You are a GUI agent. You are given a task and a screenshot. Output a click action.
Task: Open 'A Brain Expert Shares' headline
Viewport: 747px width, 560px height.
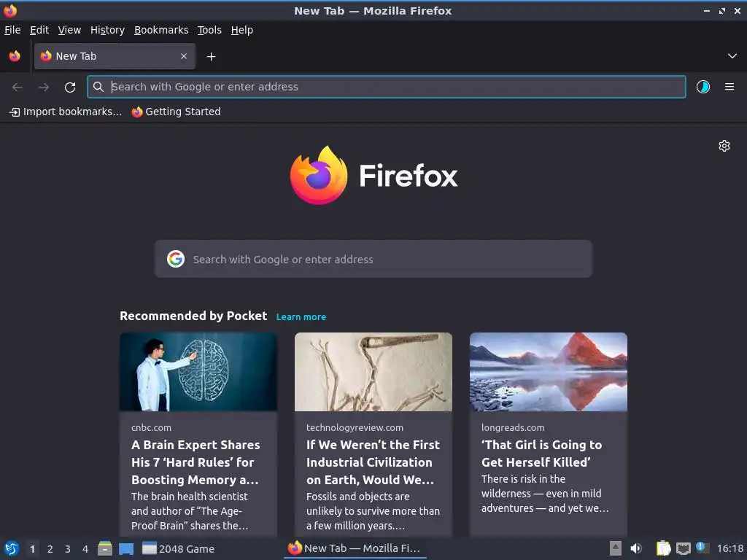pyautogui.click(x=196, y=462)
